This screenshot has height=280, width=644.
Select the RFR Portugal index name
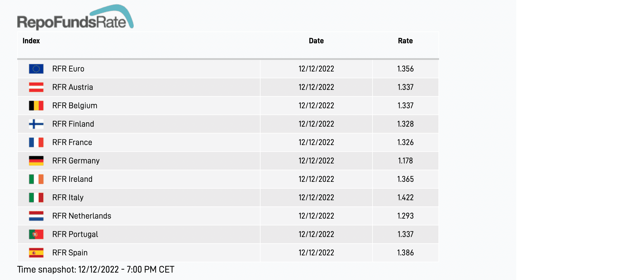point(75,234)
